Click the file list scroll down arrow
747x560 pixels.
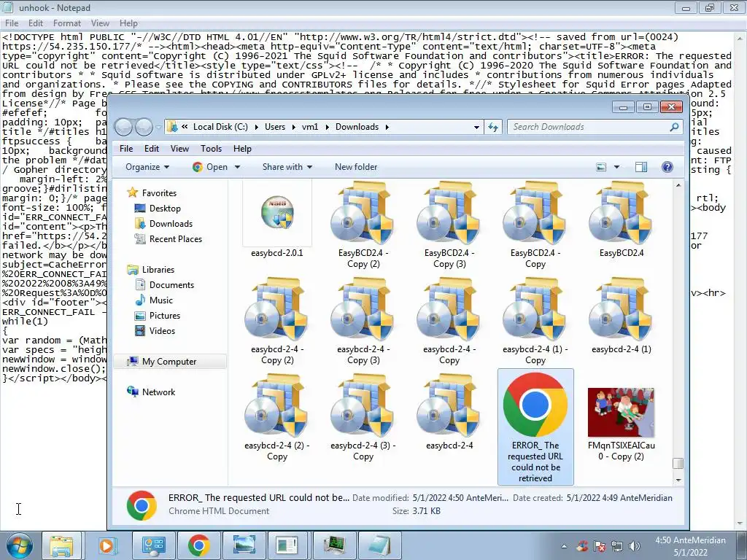coord(678,480)
